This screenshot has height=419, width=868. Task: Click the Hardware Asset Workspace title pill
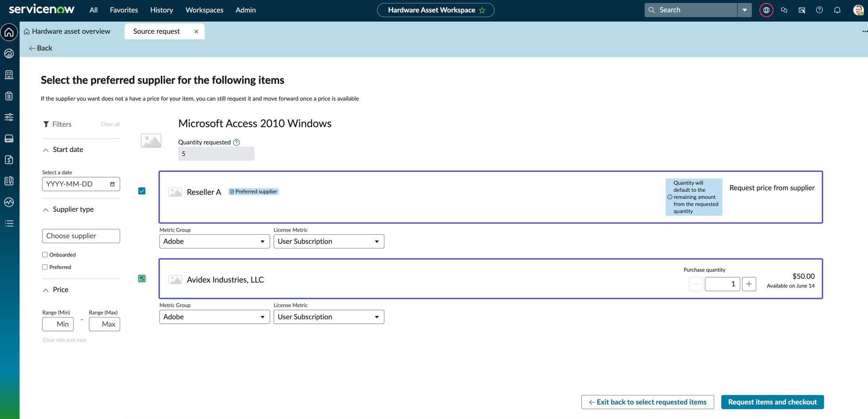click(436, 10)
